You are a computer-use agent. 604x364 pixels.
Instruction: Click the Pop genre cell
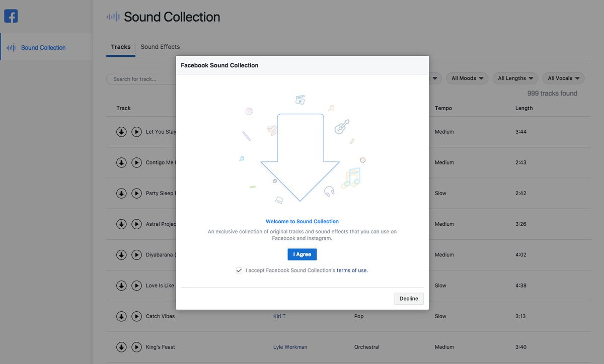[359, 316]
